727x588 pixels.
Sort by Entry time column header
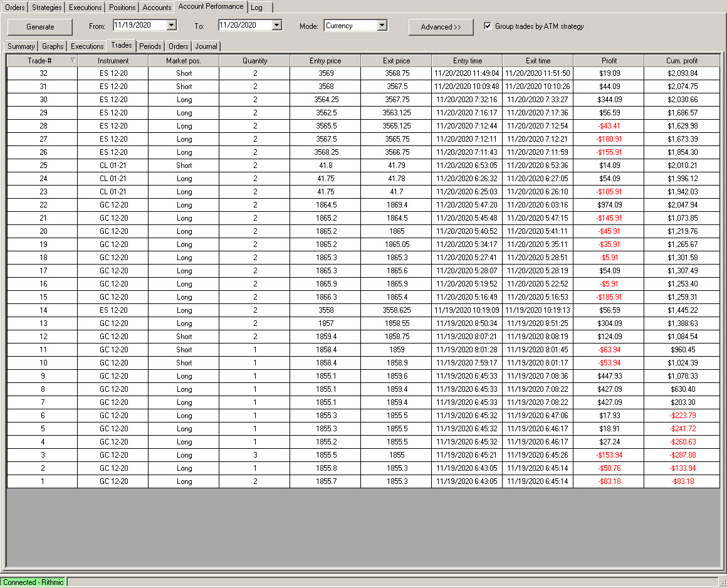point(468,61)
